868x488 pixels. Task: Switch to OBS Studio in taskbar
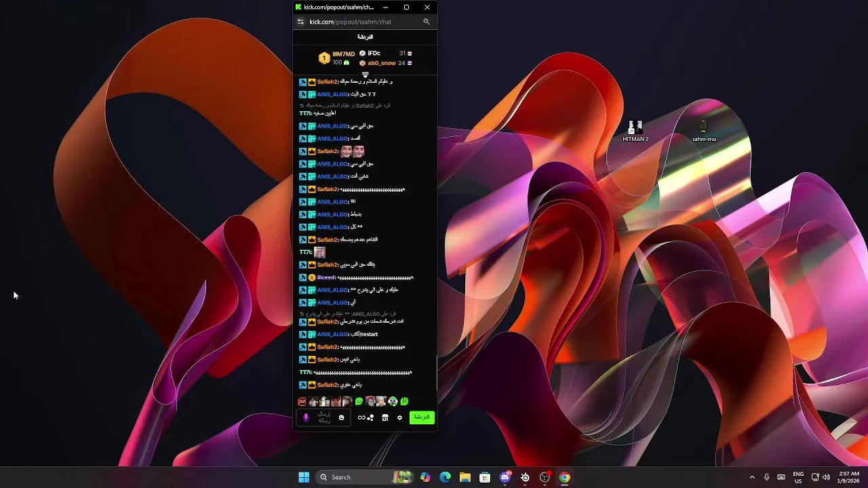(545, 477)
